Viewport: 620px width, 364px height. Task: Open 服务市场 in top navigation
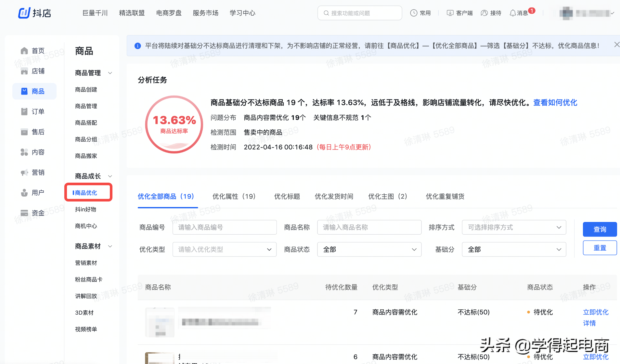click(206, 13)
